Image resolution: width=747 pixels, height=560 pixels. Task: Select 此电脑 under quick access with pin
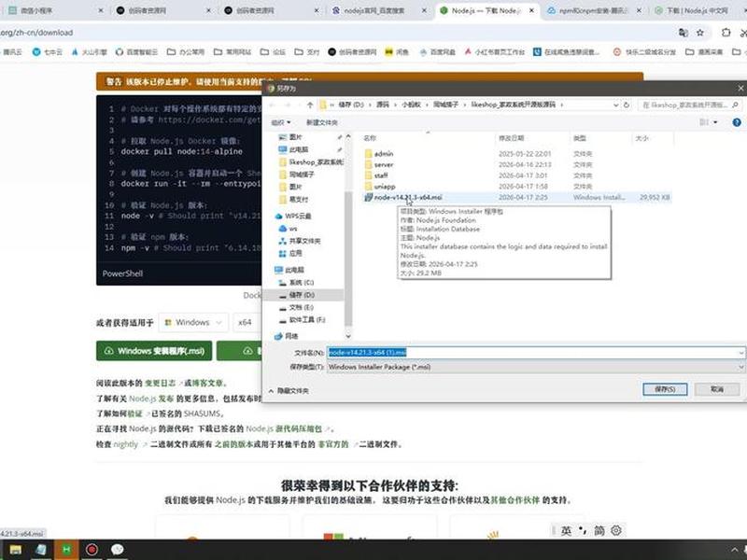293,149
